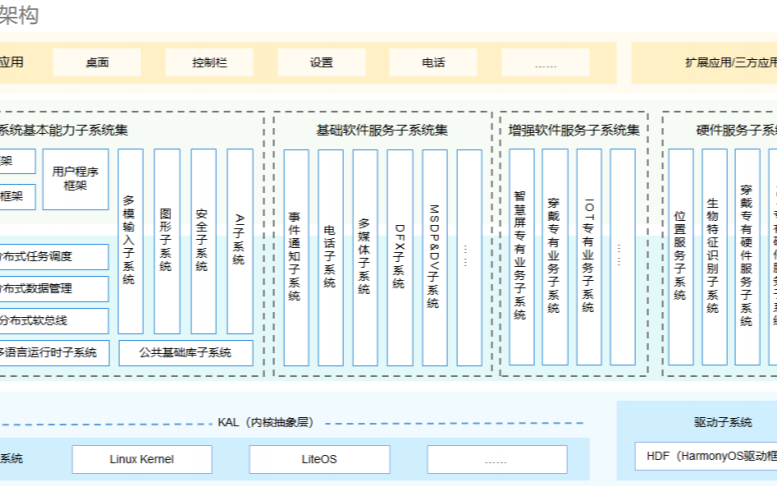Screen dimensions: 777x486
Task: Click the 基础软件服务子系统集 heading
Action: (x=382, y=130)
